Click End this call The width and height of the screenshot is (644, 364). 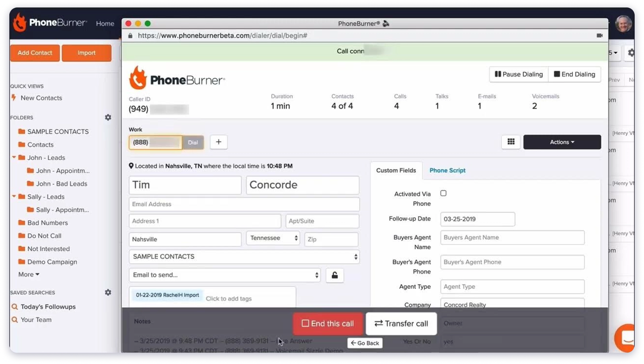[x=328, y=323]
